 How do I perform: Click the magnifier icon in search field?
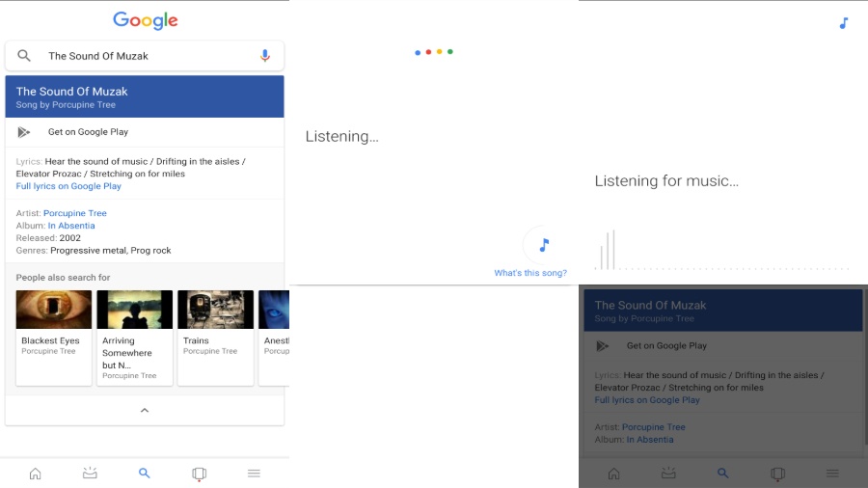(24, 55)
